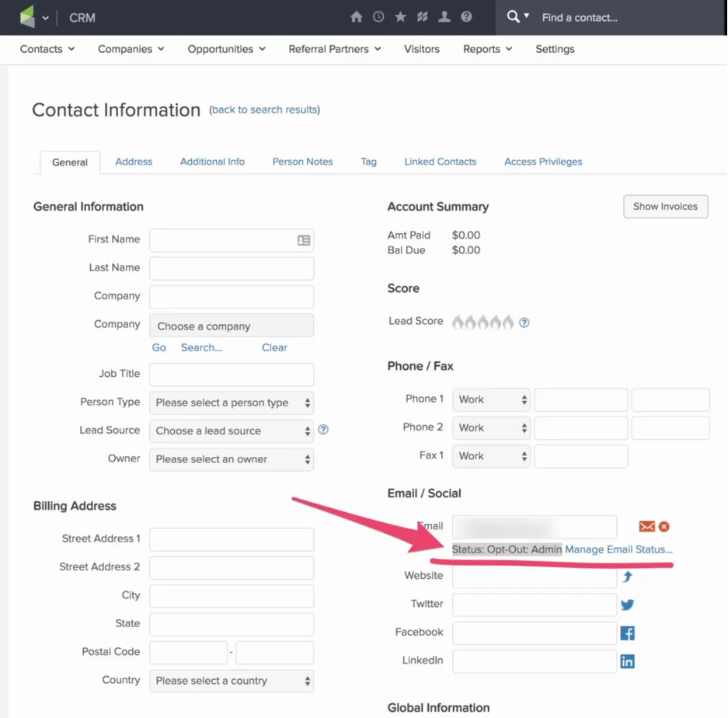Click the red opt-out email icon
The height and width of the screenshot is (718, 728).
click(664, 526)
